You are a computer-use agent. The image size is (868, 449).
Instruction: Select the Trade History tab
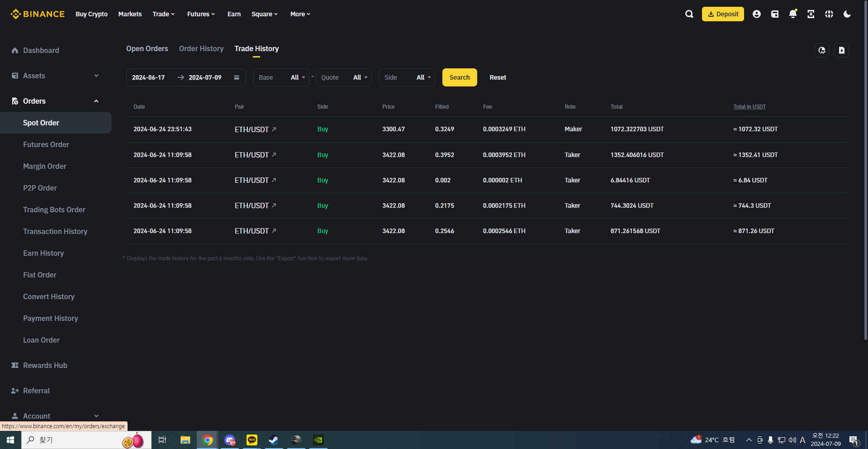click(x=256, y=48)
